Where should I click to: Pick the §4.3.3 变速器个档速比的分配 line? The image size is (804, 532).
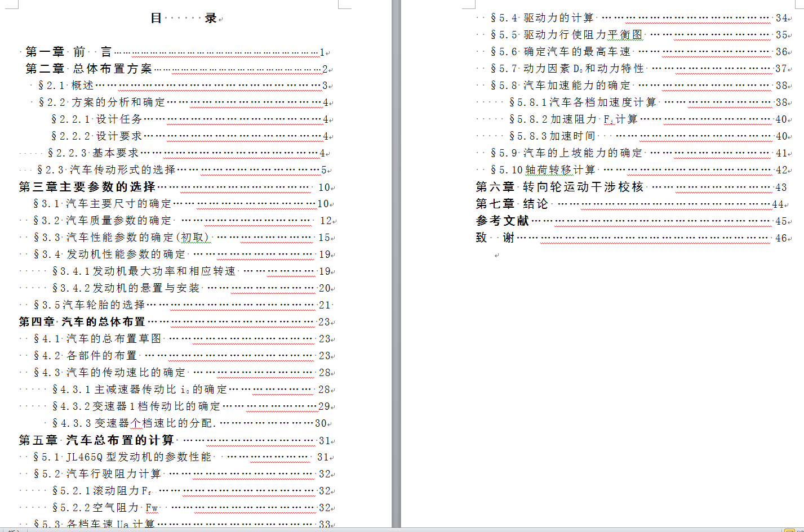(190, 423)
